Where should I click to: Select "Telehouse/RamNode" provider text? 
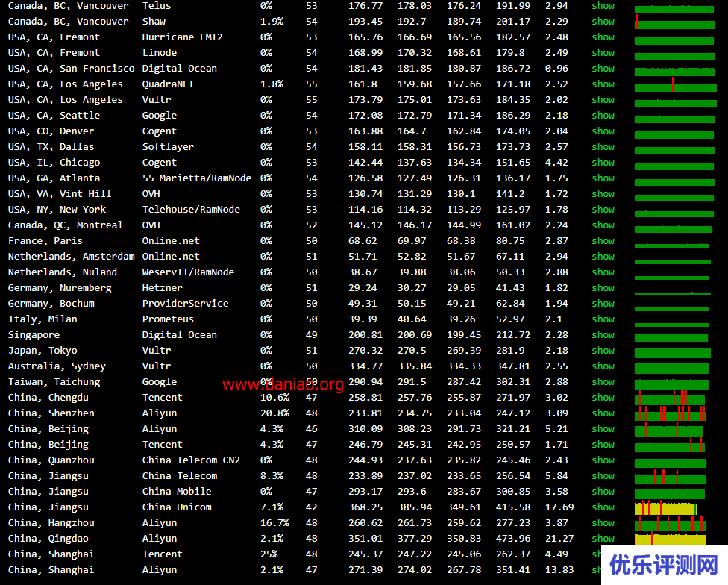coord(191,210)
